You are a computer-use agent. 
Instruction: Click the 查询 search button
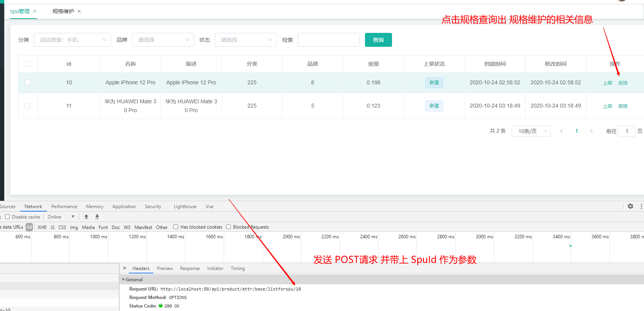click(379, 40)
